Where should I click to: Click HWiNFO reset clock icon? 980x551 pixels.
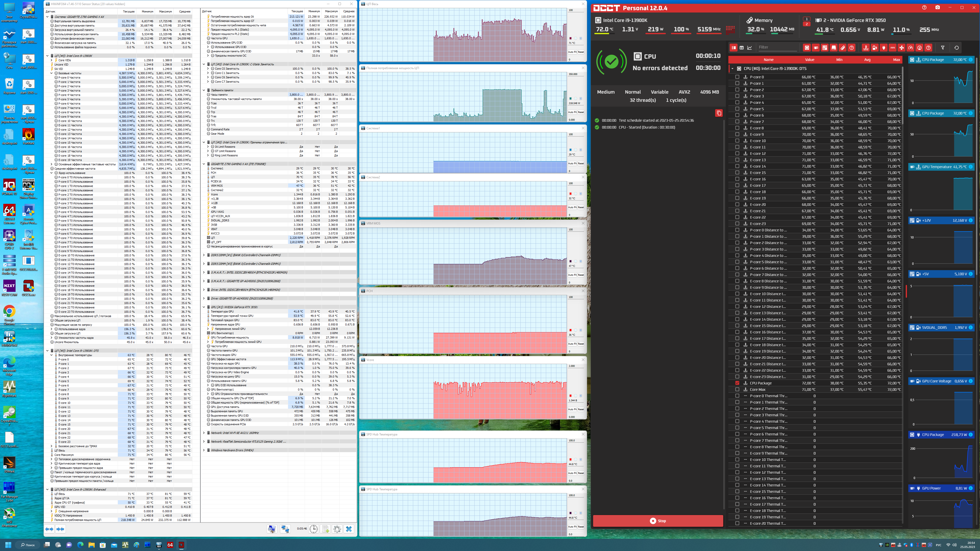coord(313,529)
